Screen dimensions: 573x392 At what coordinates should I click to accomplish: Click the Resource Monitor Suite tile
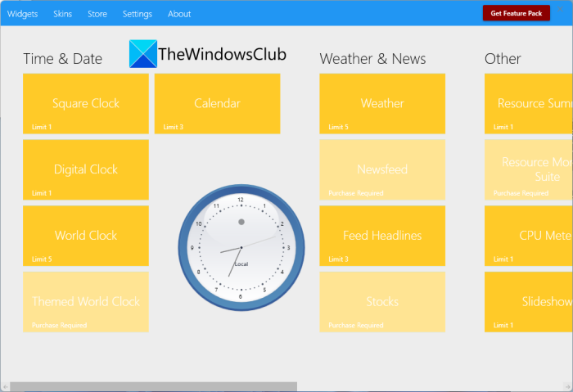pyautogui.click(x=529, y=170)
